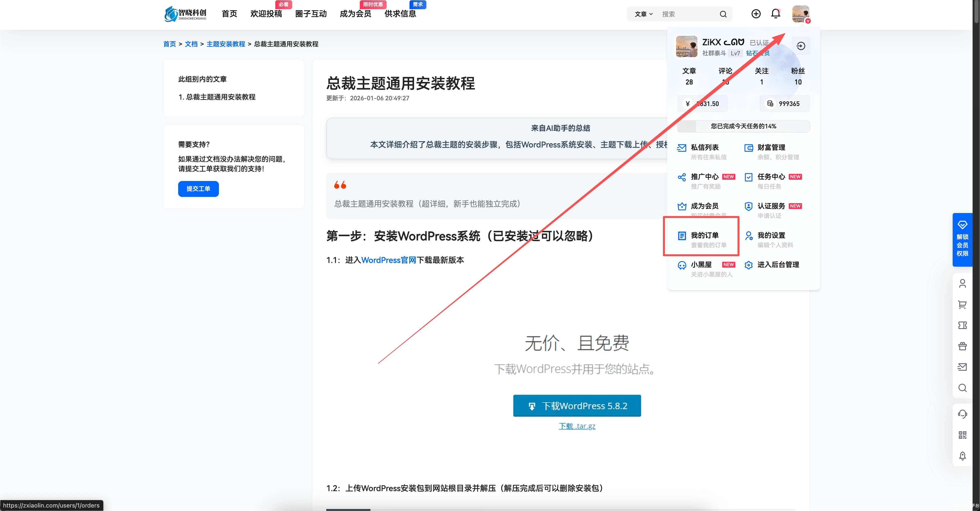The width and height of the screenshot is (980, 511).
Task: Open the shopping cart icon in right sidebar
Action: click(x=963, y=304)
